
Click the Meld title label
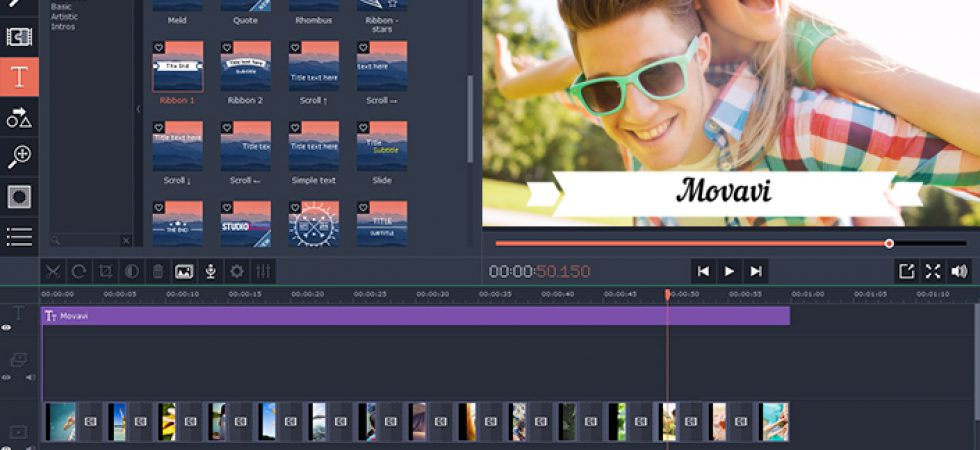(x=178, y=20)
